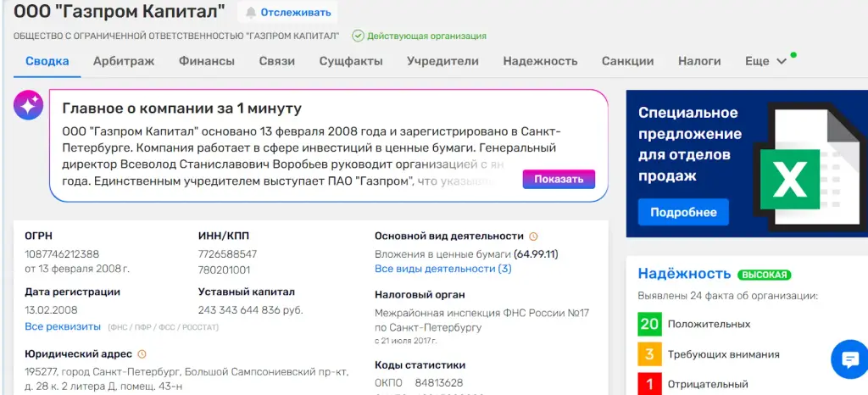
Task: Click the Показать button in summary
Action: (559, 179)
